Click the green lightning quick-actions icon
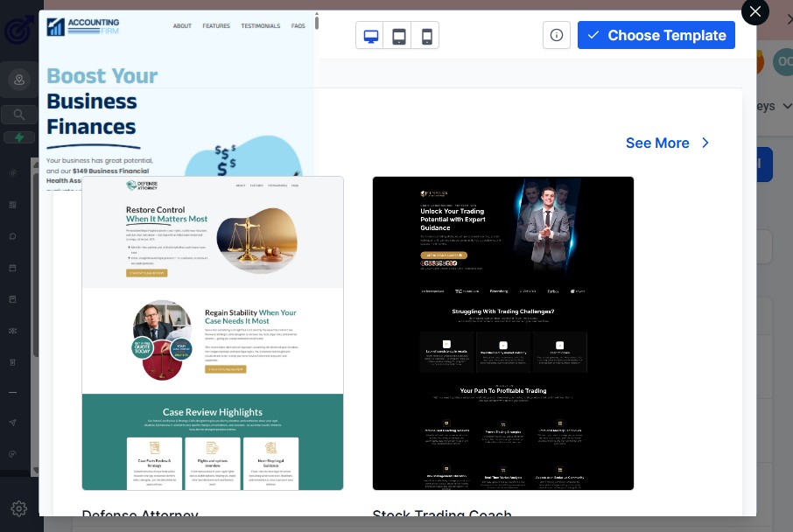Image resolution: width=793 pixels, height=532 pixels. click(19, 137)
